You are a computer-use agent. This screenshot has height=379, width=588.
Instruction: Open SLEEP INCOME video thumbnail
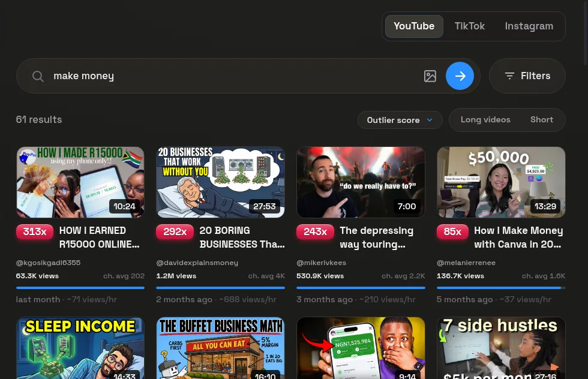80,348
